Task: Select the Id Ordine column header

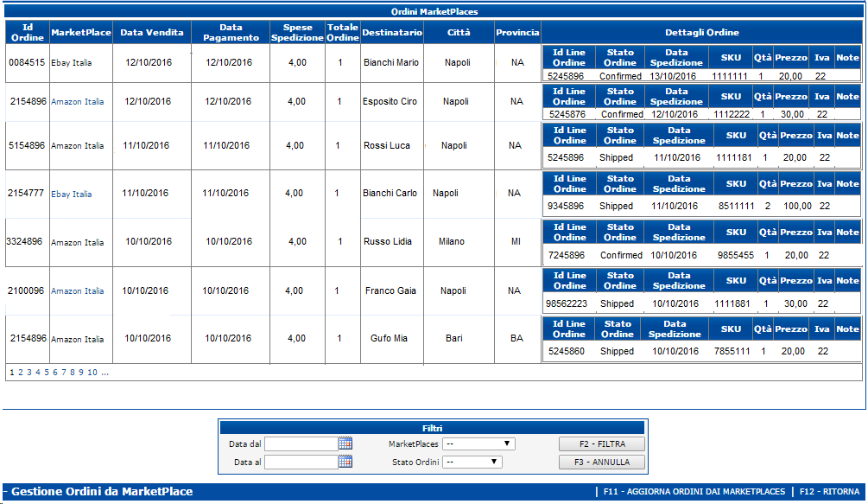Action: pyautogui.click(x=28, y=32)
